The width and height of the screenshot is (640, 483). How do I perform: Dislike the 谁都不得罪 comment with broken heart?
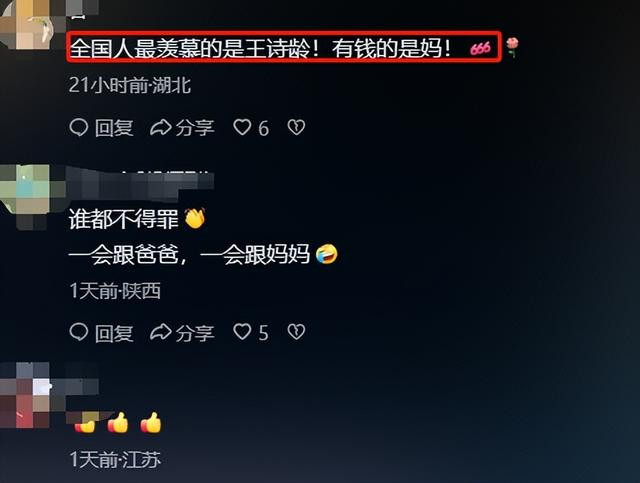(x=296, y=332)
